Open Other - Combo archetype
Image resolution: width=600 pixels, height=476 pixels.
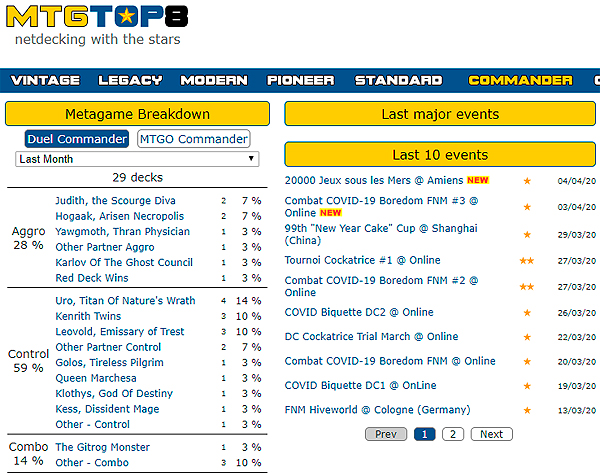click(x=92, y=463)
